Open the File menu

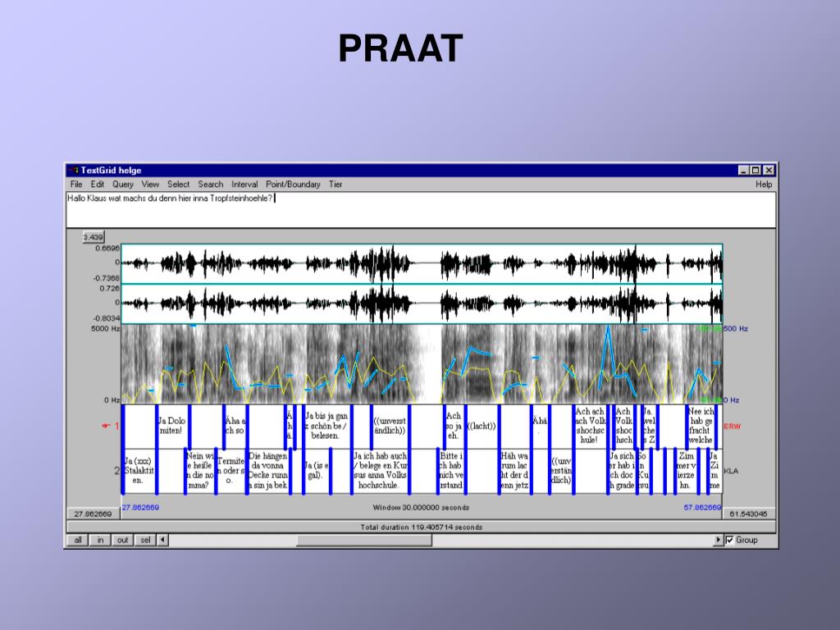click(x=76, y=185)
